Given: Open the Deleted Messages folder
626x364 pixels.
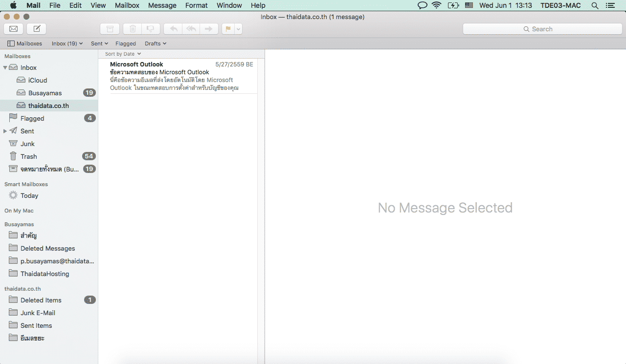Looking at the screenshot, I should (x=49, y=248).
